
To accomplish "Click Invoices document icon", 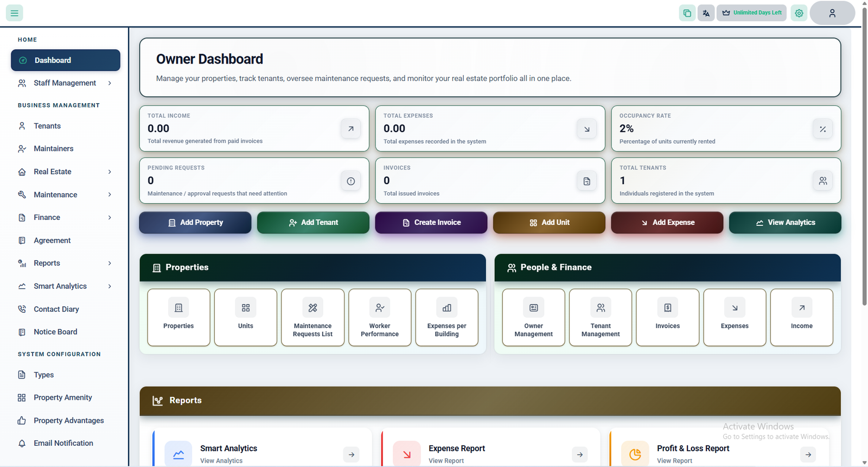I will click(587, 181).
